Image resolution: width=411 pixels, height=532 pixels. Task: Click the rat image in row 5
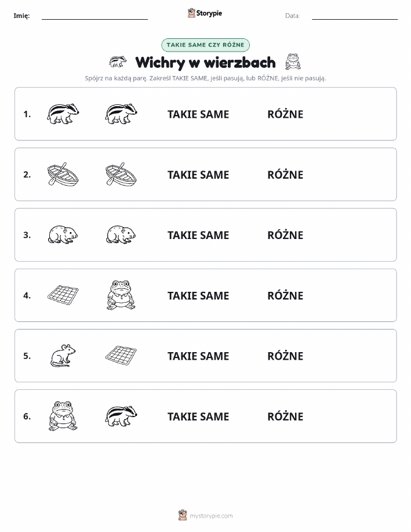63,355
